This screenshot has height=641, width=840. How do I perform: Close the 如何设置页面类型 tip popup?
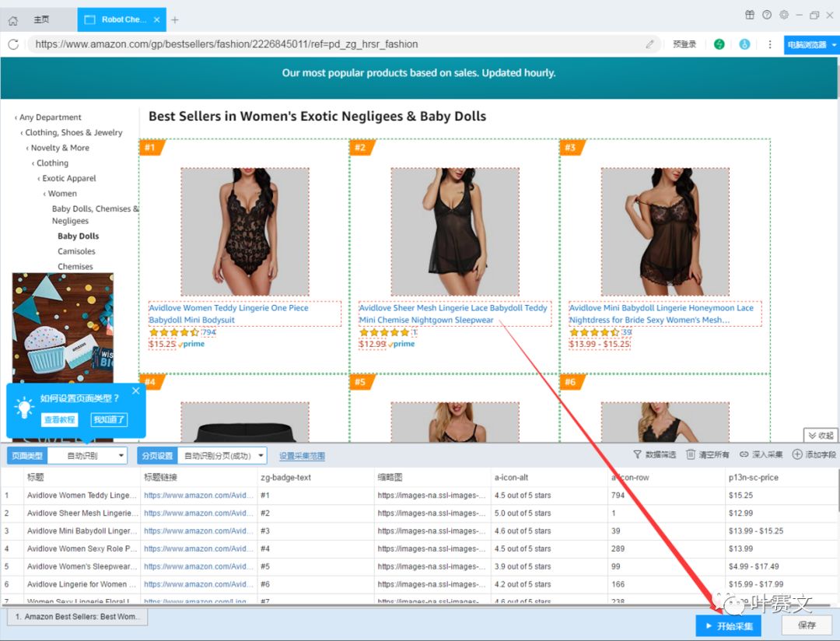point(135,391)
